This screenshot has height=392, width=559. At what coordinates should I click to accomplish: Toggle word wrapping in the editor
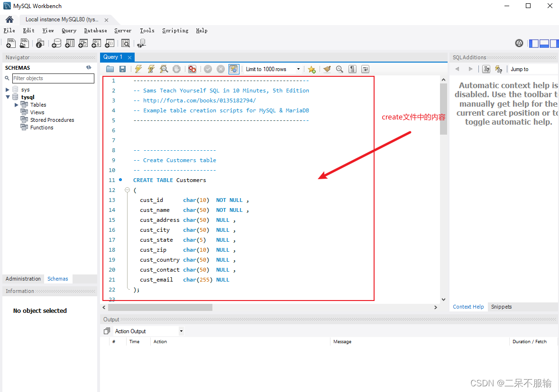(365, 69)
